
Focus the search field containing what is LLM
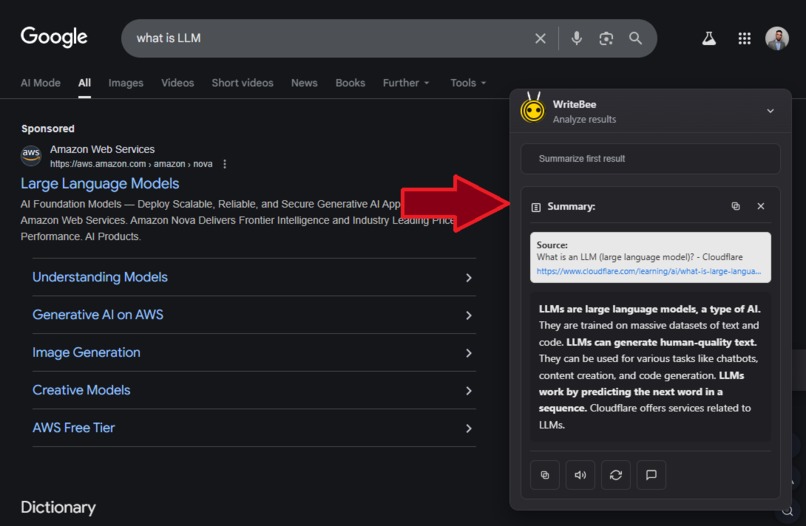[x=329, y=38]
